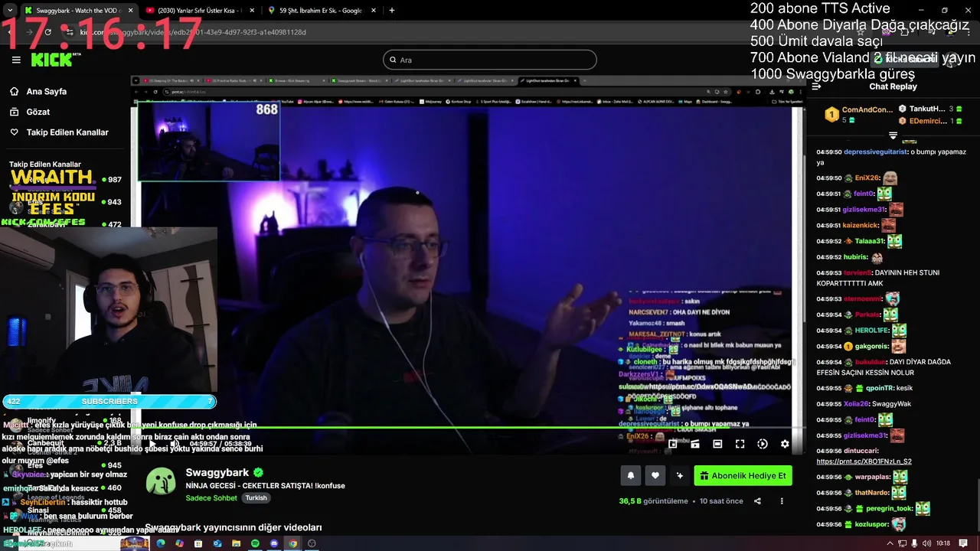The width and height of the screenshot is (980, 551).
Task: Open the taskbar volume control
Action: click(927, 543)
